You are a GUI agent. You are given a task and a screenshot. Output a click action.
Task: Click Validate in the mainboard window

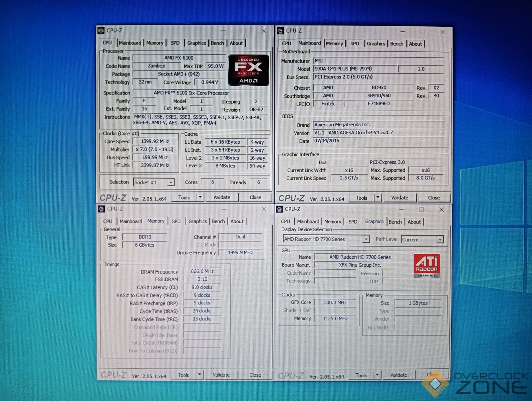click(400, 197)
